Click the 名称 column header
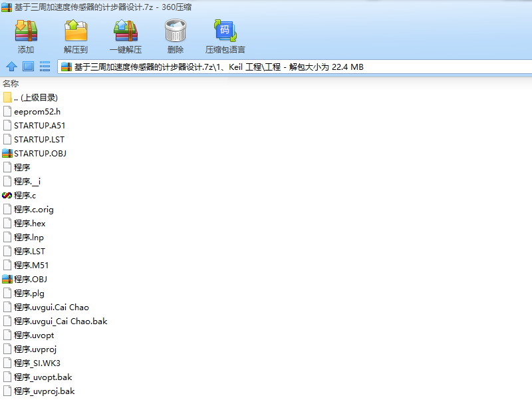The height and width of the screenshot is (414, 532). (x=11, y=84)
